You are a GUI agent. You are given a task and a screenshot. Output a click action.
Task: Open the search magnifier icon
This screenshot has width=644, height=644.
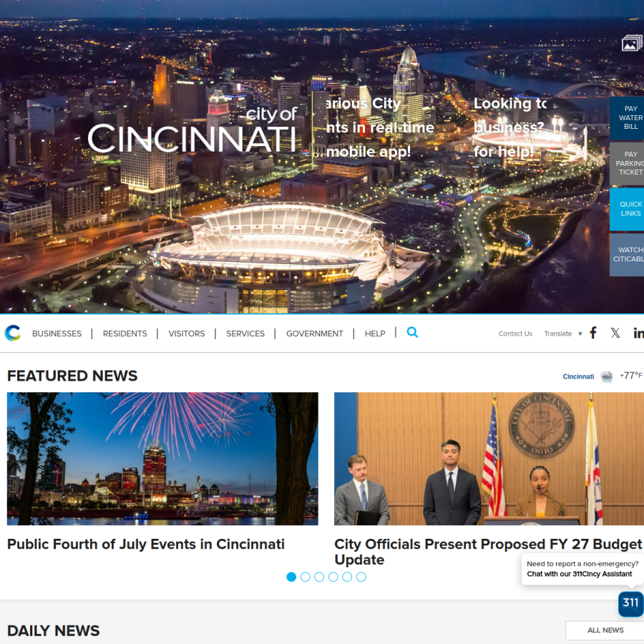point(412,332)
